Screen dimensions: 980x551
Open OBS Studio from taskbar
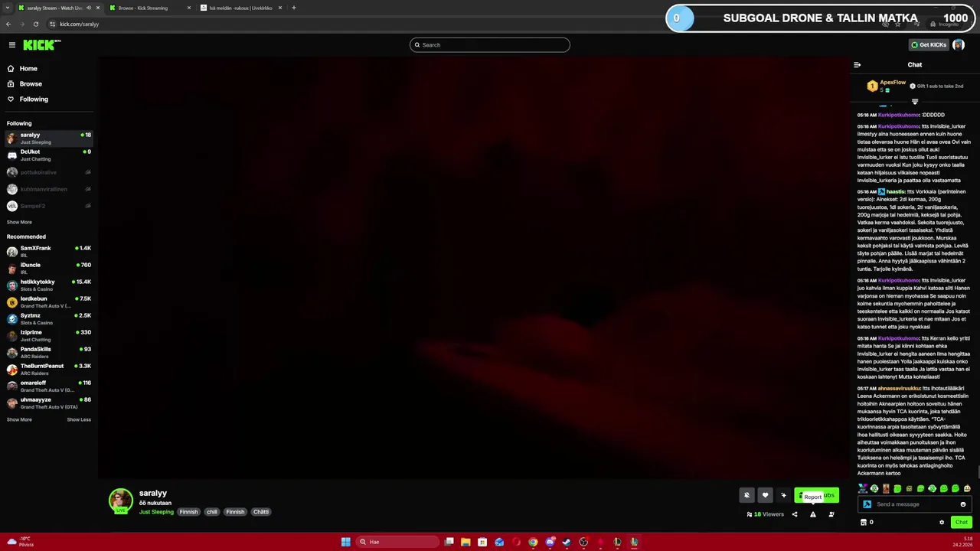583,542
